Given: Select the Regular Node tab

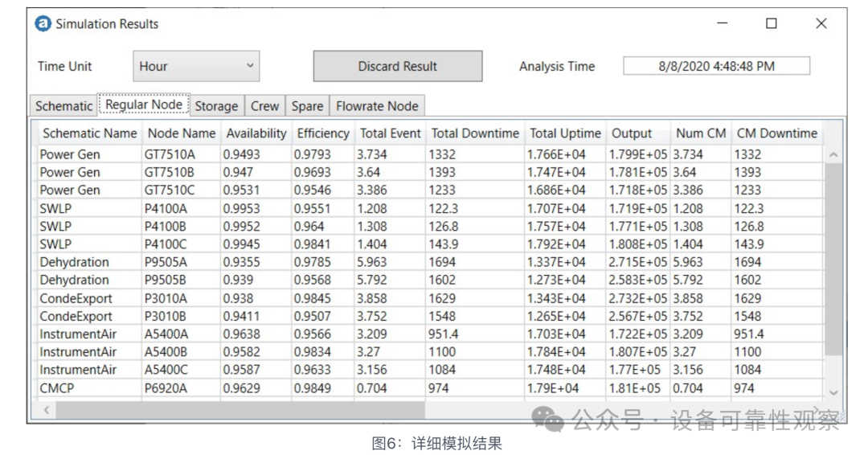Looking at the screenshot, I should click(144, 104).
